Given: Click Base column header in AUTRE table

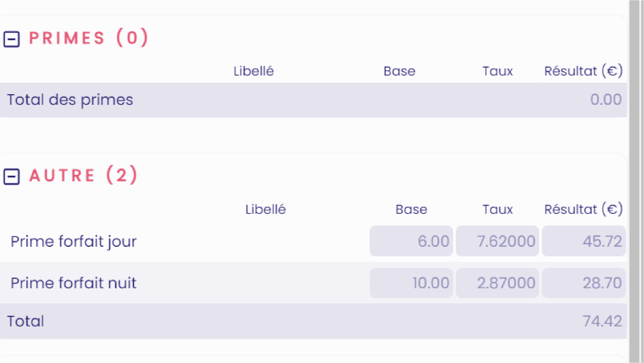Looking at the screenshot, I should pos(411,209).
